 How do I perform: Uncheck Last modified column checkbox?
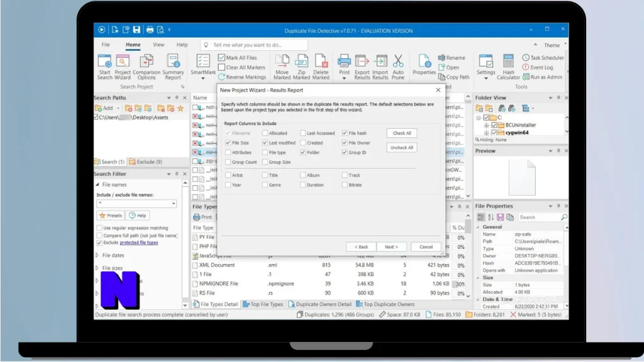pyautogui.click(x=265, y=143)
